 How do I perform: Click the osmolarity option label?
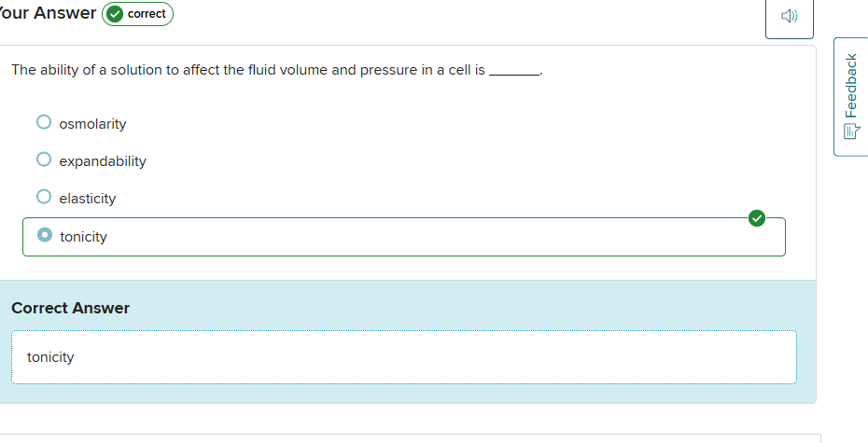92,124
